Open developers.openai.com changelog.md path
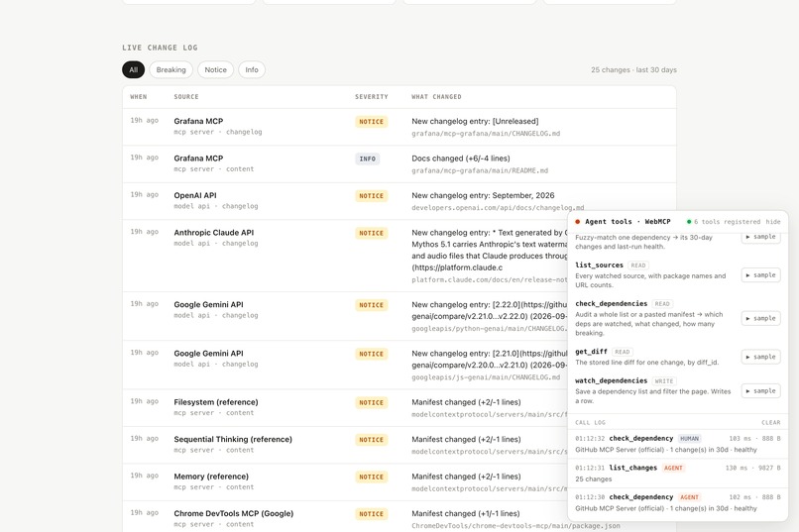Screen dimensions: 799x532 pyautogui.click(x=498, y=208)
